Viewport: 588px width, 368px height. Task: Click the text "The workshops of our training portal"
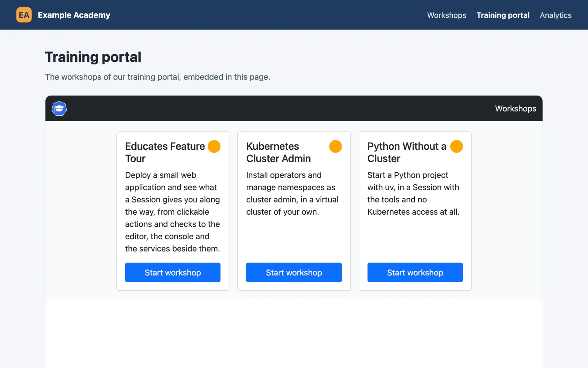point(114,77)
